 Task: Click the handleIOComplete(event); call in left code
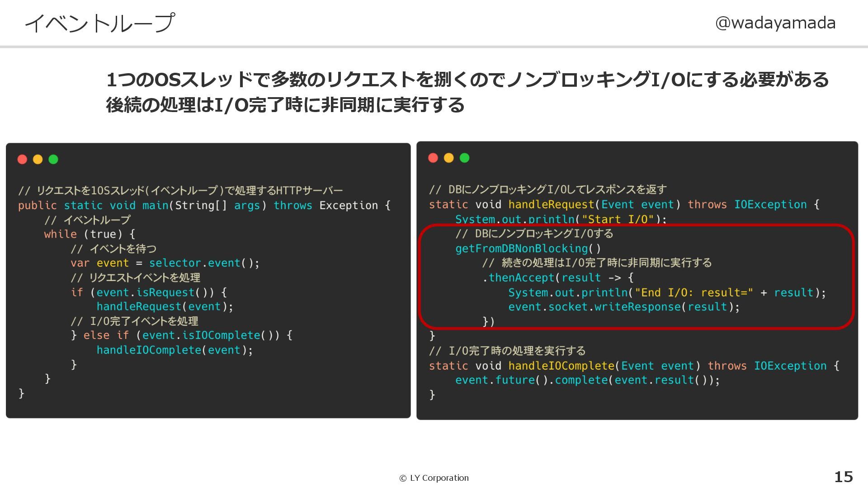pyautogui.click(x=175, y=350)
